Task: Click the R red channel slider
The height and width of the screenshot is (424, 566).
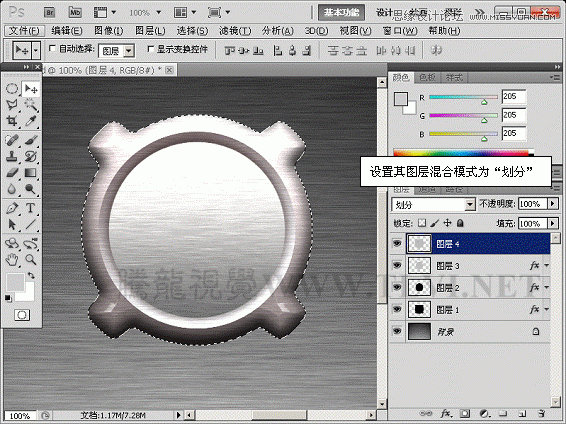Action: [x=463, y=97]
